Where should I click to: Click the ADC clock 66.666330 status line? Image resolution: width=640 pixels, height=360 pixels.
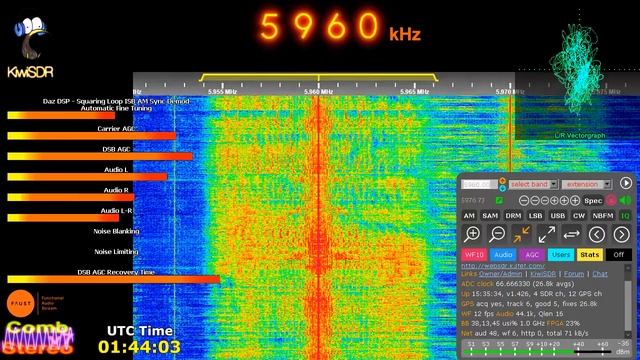point(518,284)
